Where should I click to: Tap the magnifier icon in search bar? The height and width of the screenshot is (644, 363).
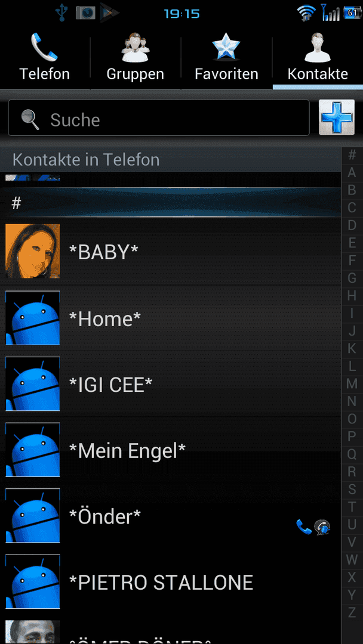[x=30, y=119]
